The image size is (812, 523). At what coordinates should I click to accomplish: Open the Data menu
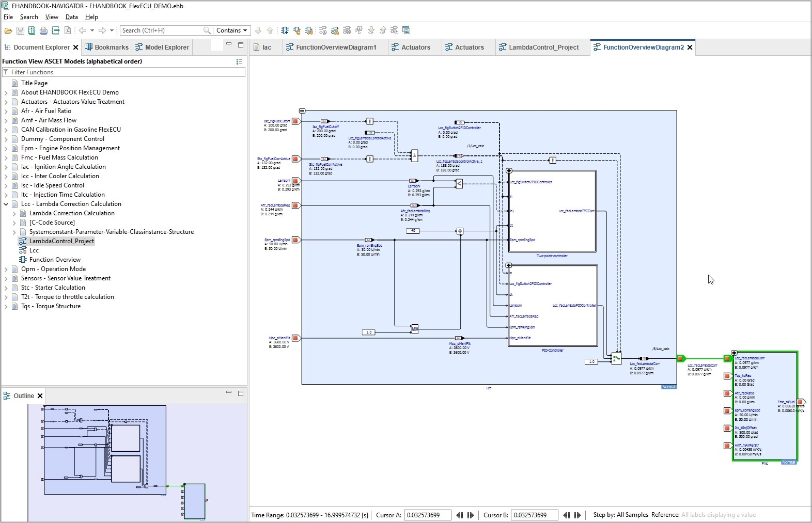pos(71,17)
